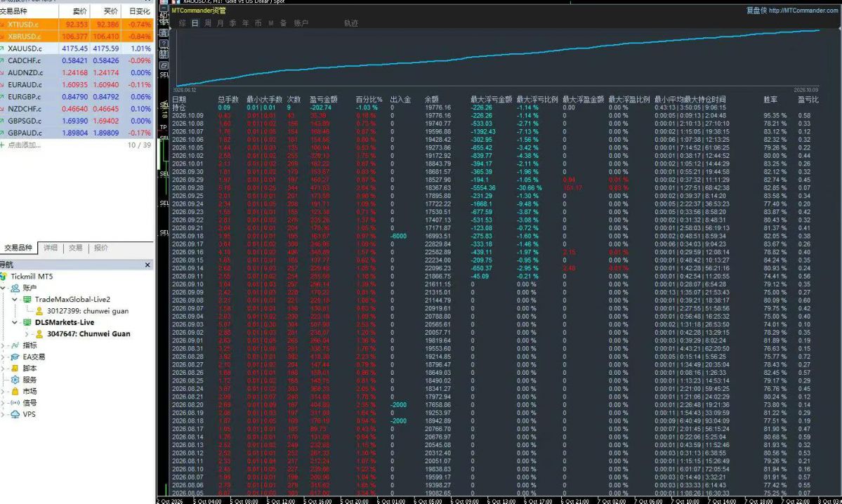Select the XAUUSD.c symbol row
Screen dimensions: 842x504
tap(77, 48)
